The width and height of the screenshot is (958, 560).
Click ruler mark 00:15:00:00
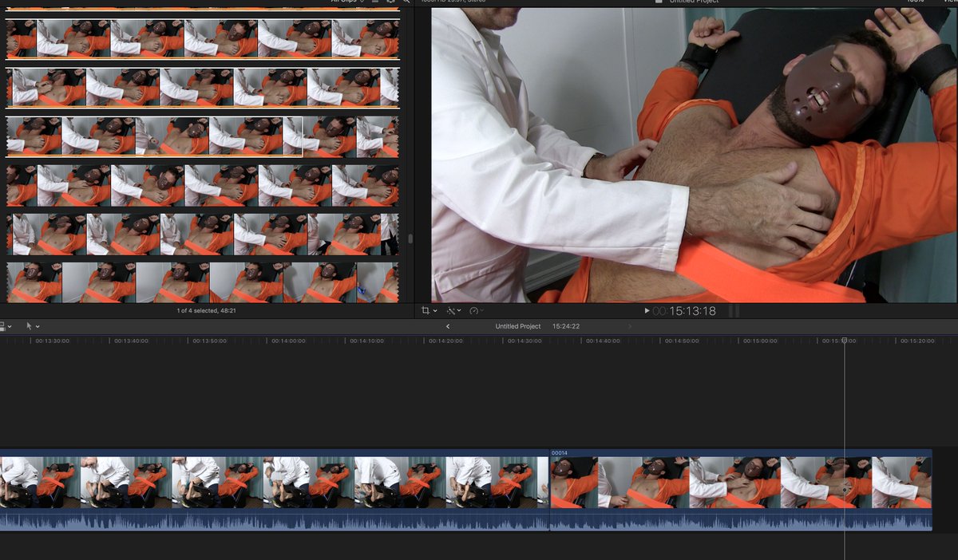tap(759, 341)
